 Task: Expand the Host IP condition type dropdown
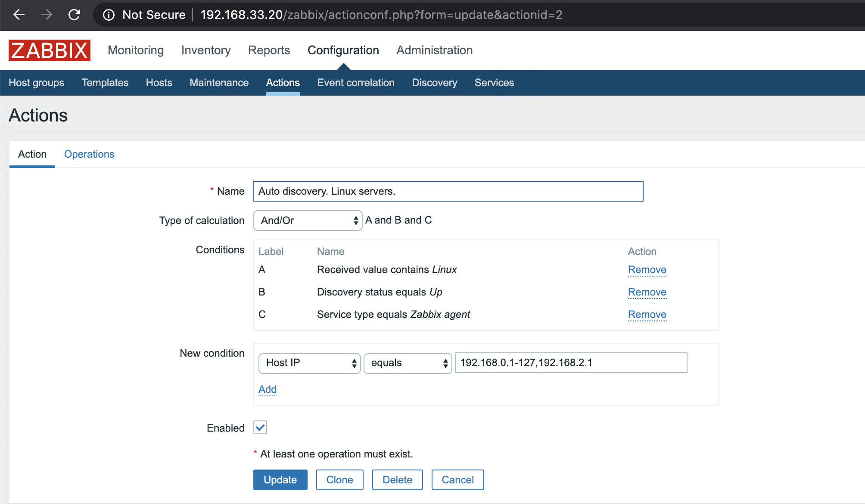(309, 363)
